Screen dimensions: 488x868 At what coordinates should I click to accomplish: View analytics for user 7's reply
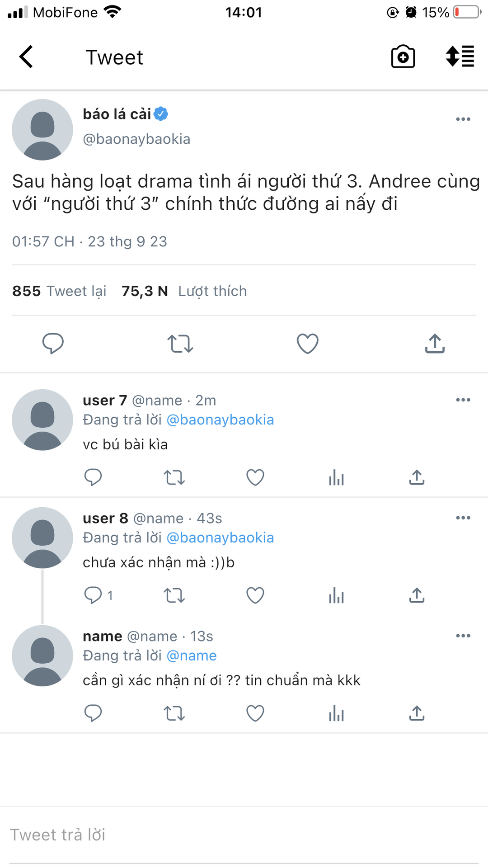[x=337, y=477]
